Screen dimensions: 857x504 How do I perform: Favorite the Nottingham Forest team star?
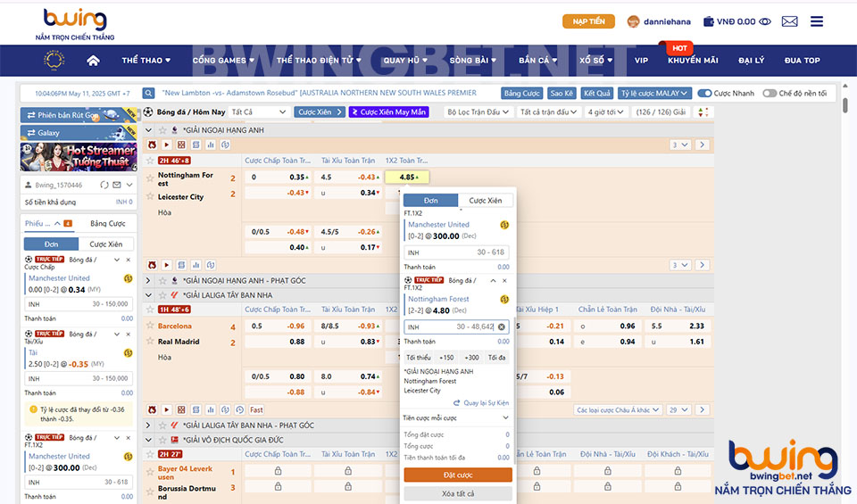150,175
